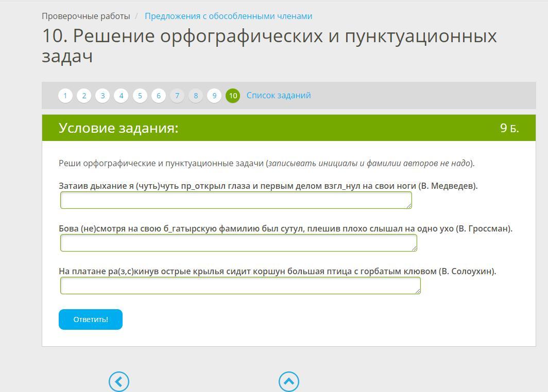This screenshot has height=392, width=548.
Task: Open task number 2 circle
Action: pyautogui.click(x=84, y=96)
